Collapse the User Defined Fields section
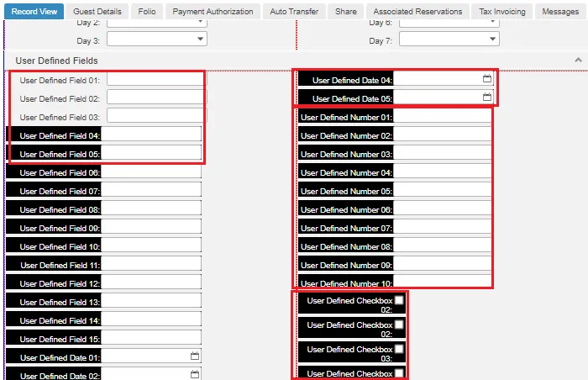The image size is (588, 380). click(578, 60)
